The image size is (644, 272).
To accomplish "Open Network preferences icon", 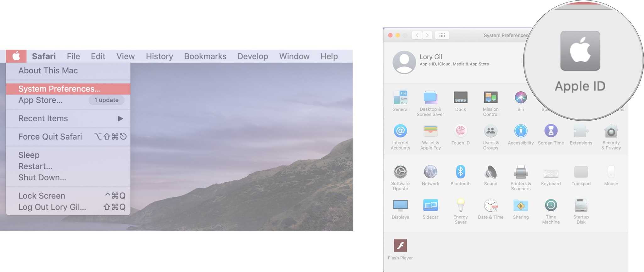I will click(430, 172).
